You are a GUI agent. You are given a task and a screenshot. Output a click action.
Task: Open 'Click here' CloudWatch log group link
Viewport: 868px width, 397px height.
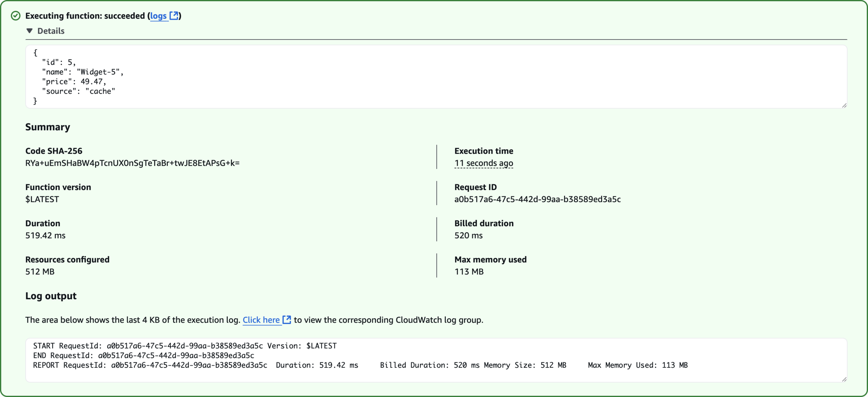(x=261, y=320)
